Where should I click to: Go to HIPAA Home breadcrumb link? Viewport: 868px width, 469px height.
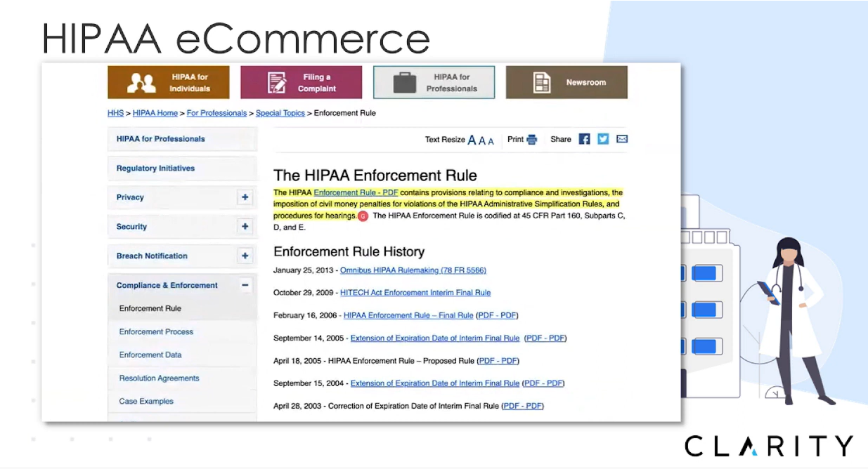click(x=155, y=113)
